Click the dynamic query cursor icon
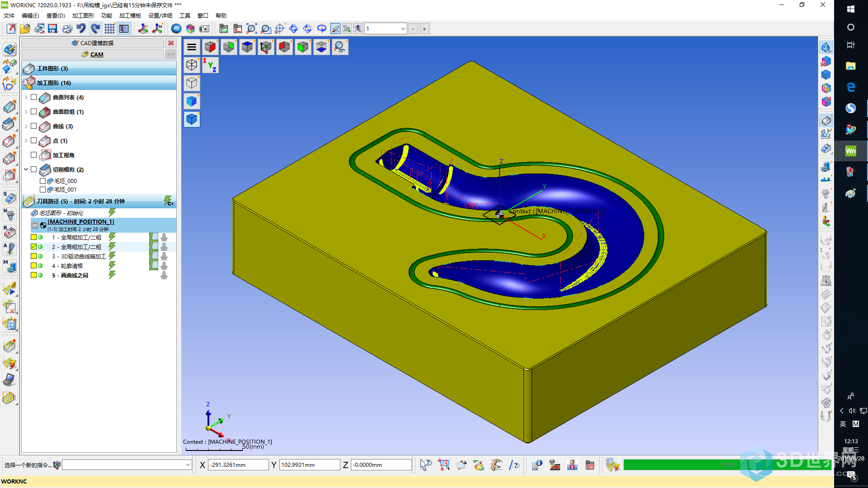 (x=425, y=465)
